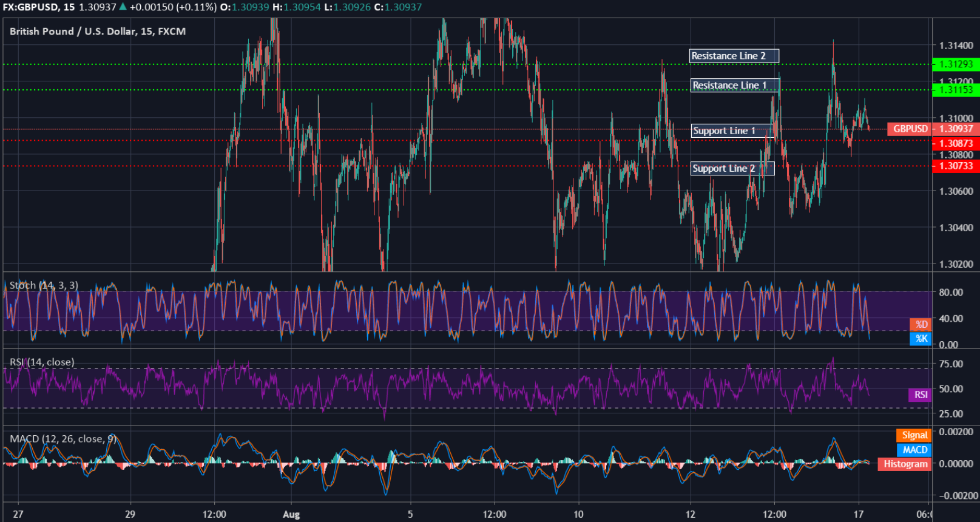The width and height of the screenshot is (980, 522).
Task: Select the Resistance Line 1 label
Action: [x=735, y=85]
